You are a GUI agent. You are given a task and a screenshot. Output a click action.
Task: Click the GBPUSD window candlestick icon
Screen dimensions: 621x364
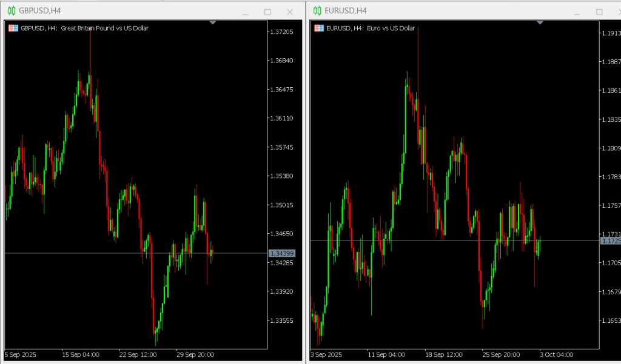coord(12,11)
